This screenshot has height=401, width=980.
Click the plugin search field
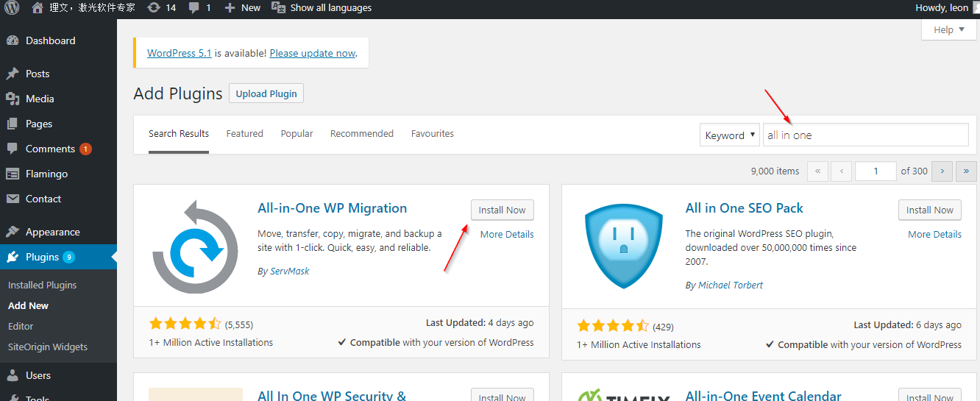tap(865, 135)
